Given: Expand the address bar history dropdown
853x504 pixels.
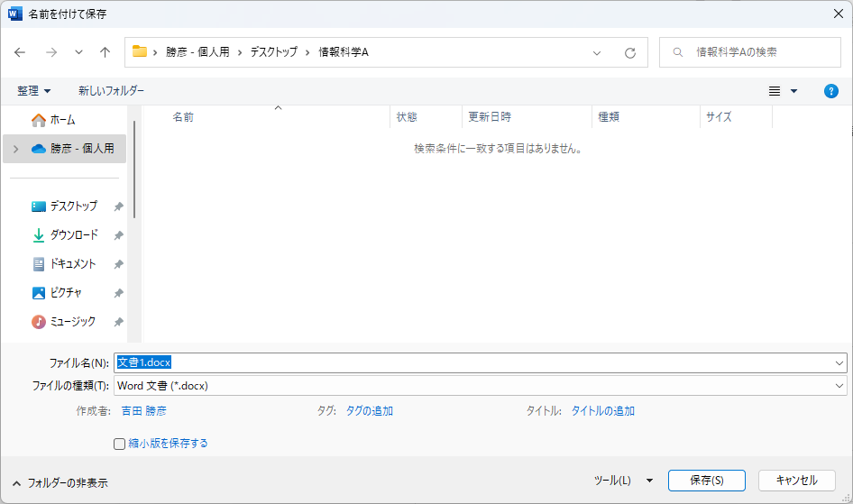Looking at the screenshot, I should 597,52.
